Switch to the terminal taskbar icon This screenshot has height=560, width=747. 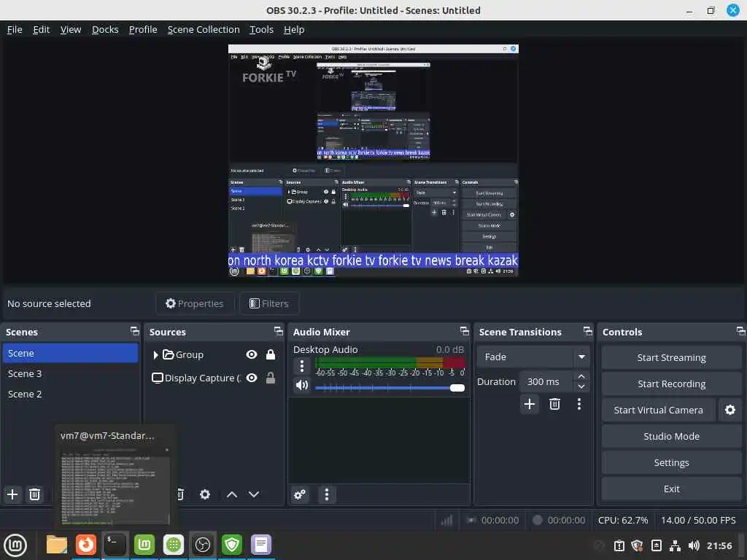[x=115, y=545]
